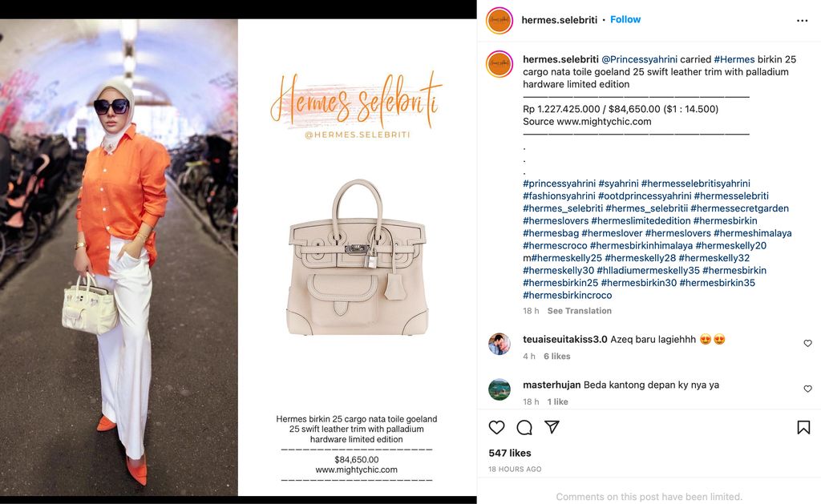The image size is (821, 504).
Task: Open the #hermesbirkin25 hashtag
Action: click(x=560, y=283)
